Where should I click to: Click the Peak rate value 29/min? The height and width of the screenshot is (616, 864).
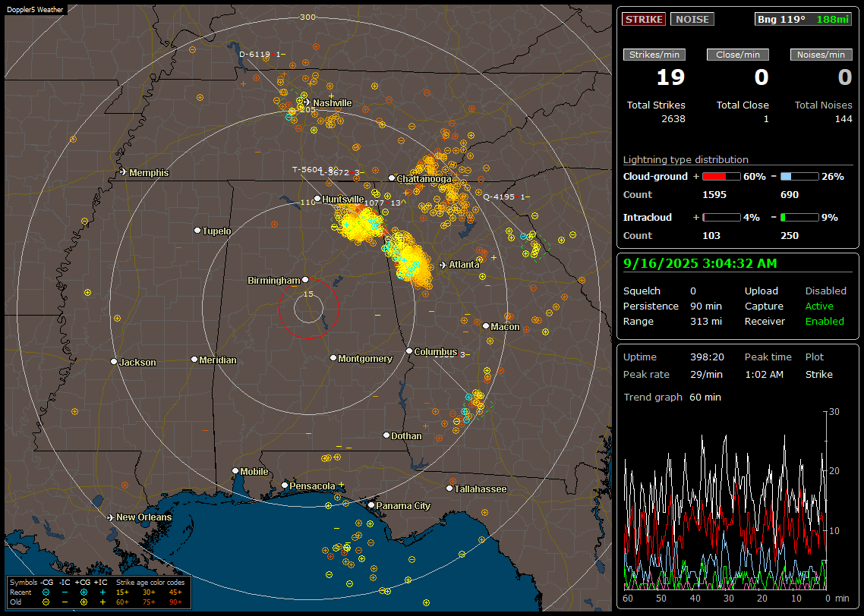707,374
